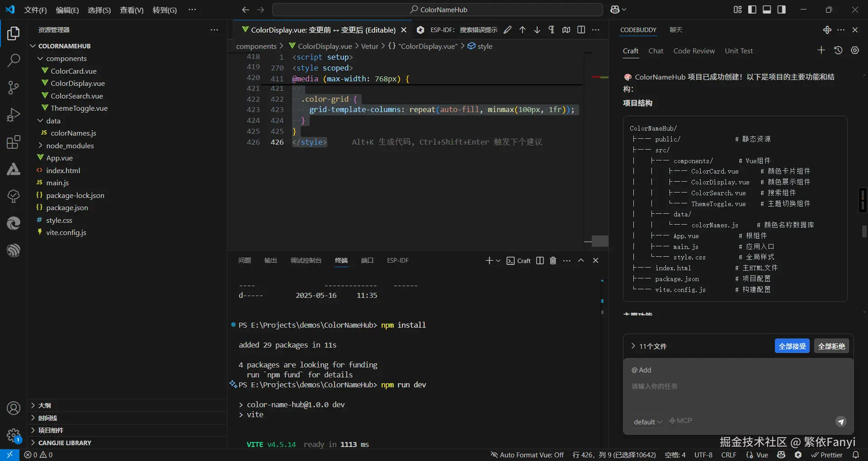
Task: Split the editor to the right
Action: (581, 30)
